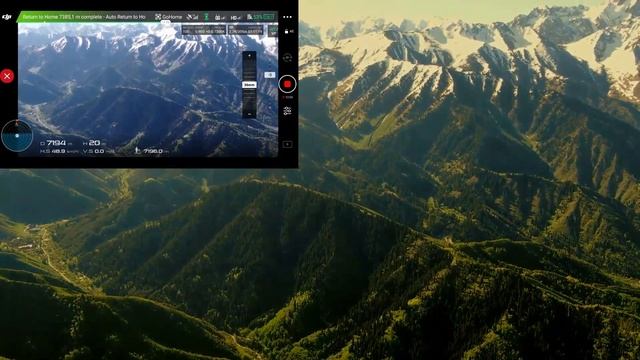Open the camera ISO shutter parameters panel
Image resolution: width=640 pixels, height=360 pixels.
click(203, 31)
